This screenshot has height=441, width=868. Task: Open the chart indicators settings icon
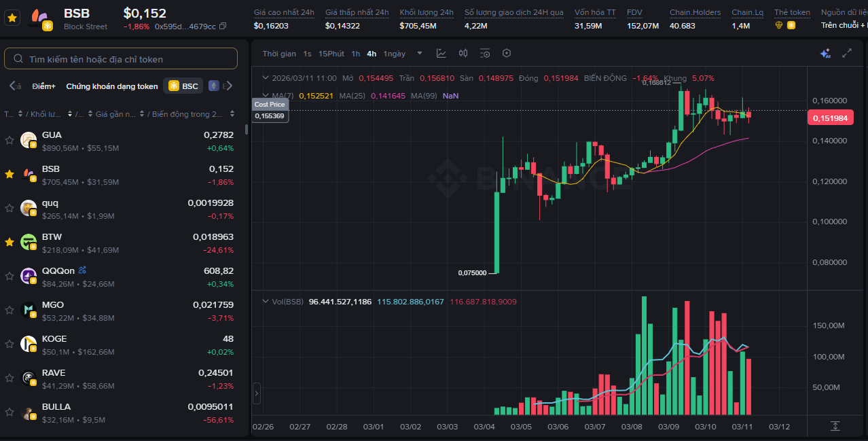pyautogui.click(x=485, y=54)
